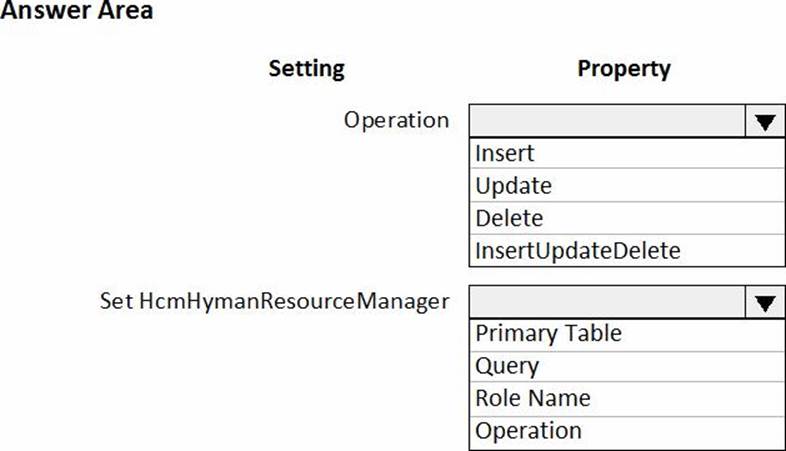Select the Delete option
Screen dimensions: 786x451
tap(509, 218)
